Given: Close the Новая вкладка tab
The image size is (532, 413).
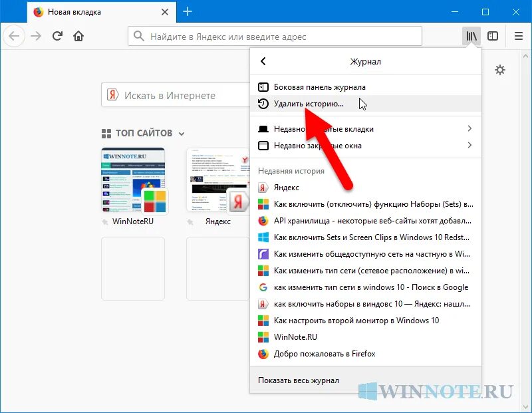Looking at the screenshot, I should (x=165, y=12).
